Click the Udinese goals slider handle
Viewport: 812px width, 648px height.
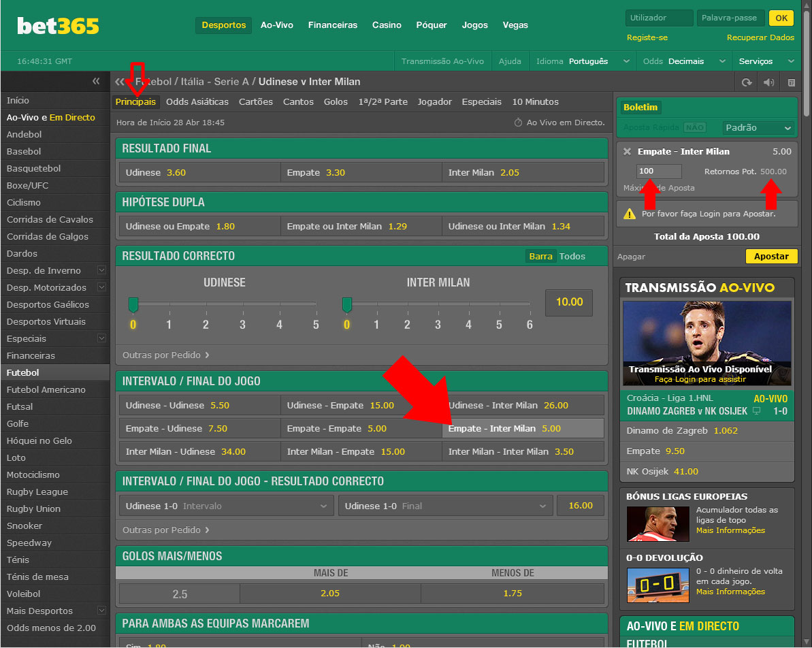133,304
